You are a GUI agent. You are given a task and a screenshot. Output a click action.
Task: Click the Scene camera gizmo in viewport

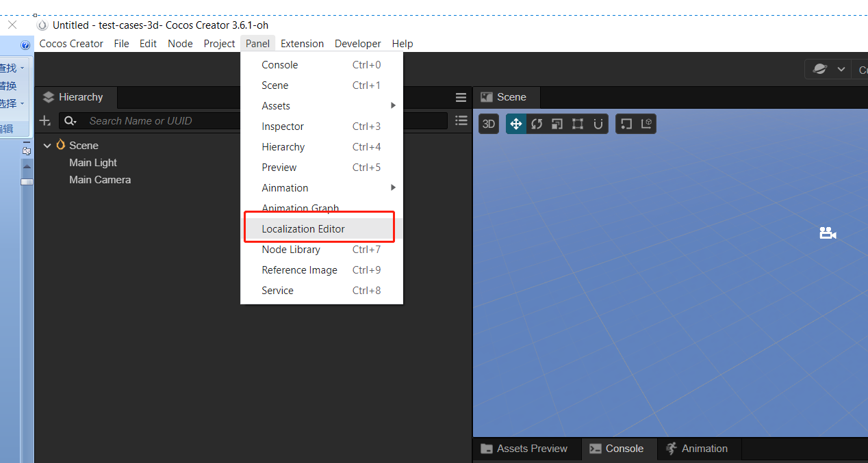pyautogui.click(x=828, y=233)
